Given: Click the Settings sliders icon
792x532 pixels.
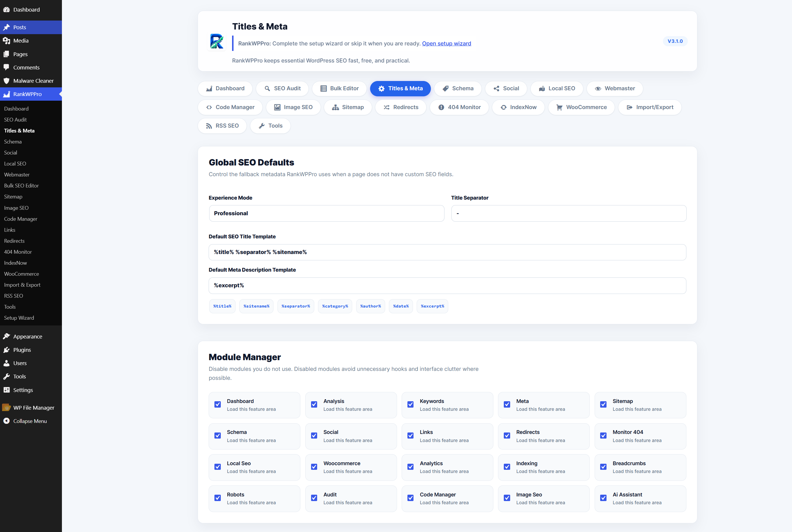Looking at the screenshot, I should pos(6,390).
